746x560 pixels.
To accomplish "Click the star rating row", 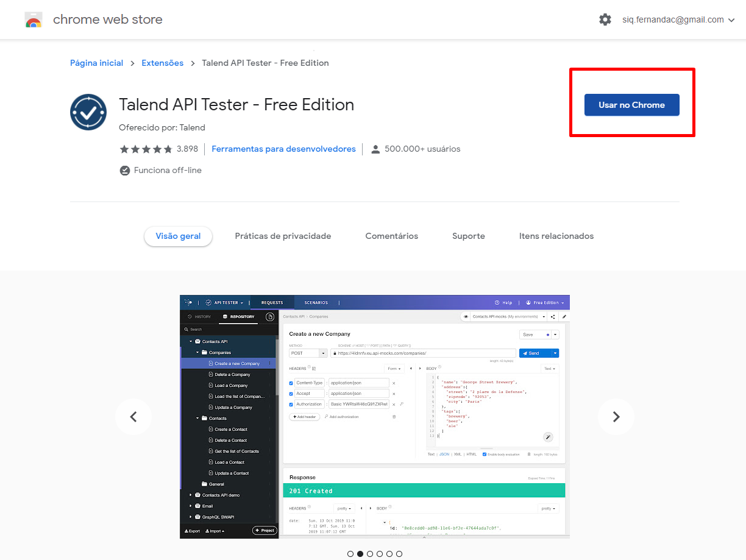I will [x=146, y=149].
